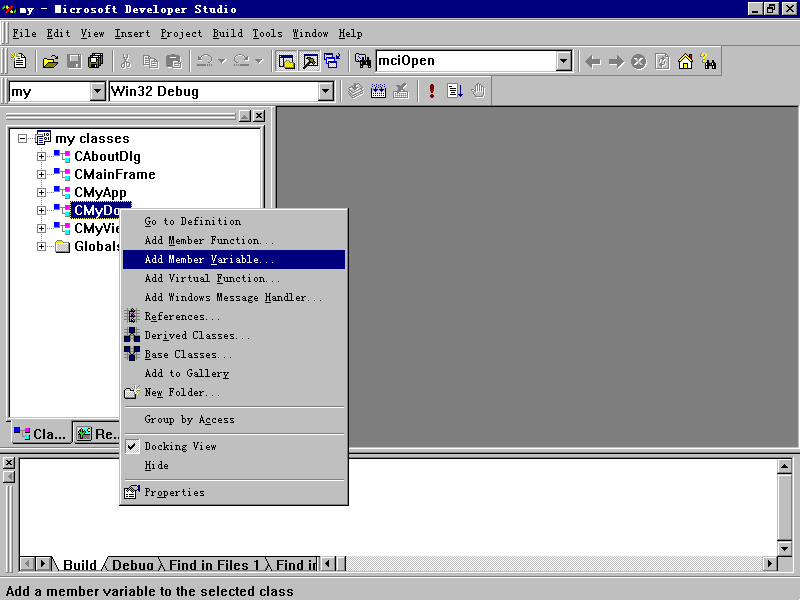Open the Undo history dropdown arrow

222,61
